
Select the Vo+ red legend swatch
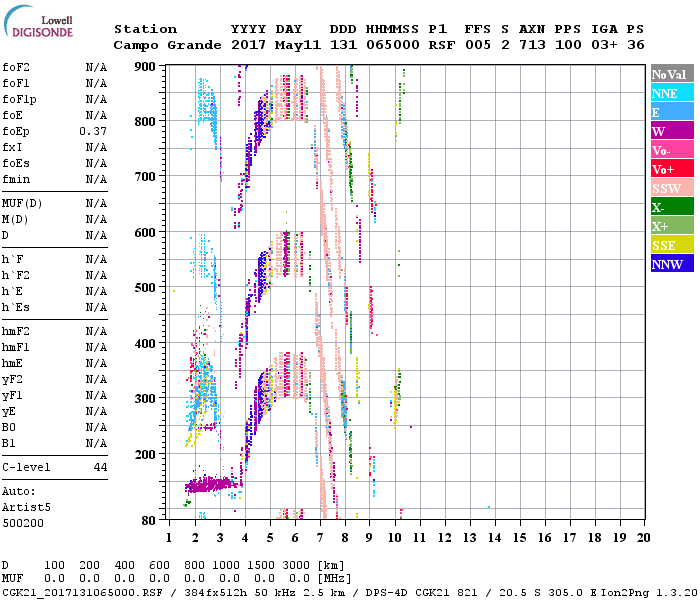coord(672,169)
